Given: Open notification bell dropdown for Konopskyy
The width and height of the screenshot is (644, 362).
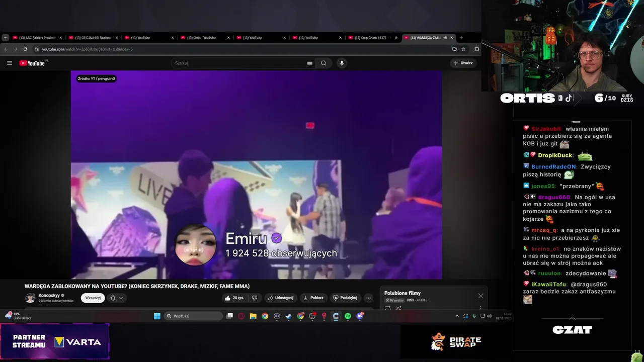Looking at the screenshot, I should click(116, 298).
